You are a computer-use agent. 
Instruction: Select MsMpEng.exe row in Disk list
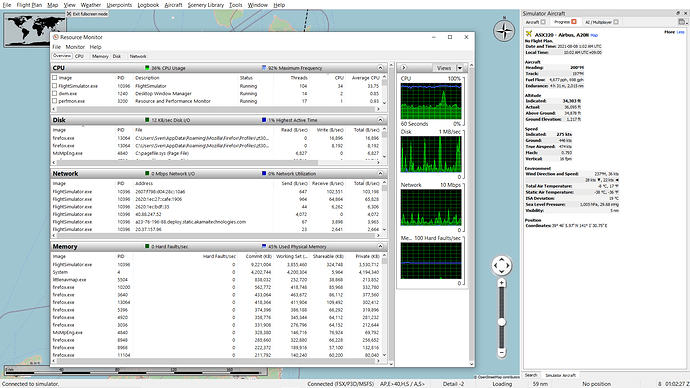point(216,153)
